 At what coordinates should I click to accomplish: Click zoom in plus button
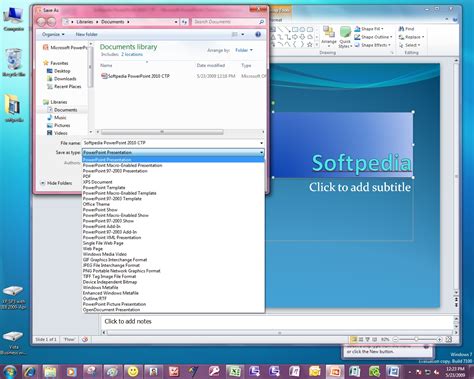439,339
